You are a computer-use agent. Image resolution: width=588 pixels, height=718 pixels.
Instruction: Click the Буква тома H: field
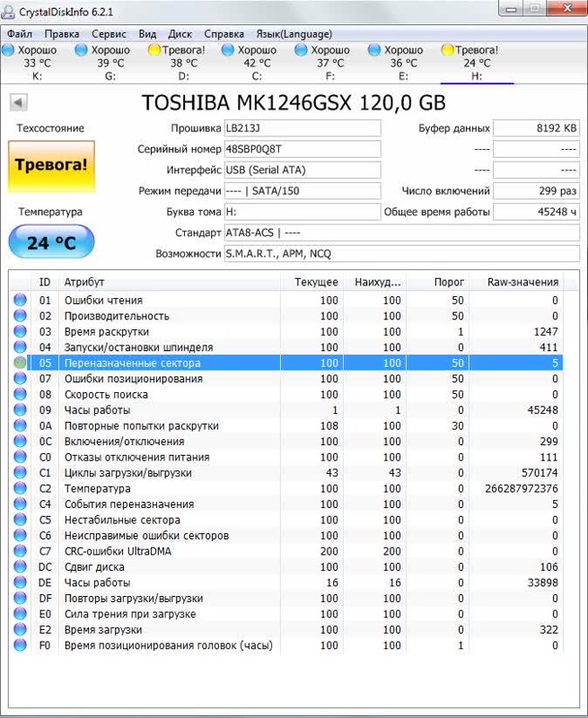(303, 212)
